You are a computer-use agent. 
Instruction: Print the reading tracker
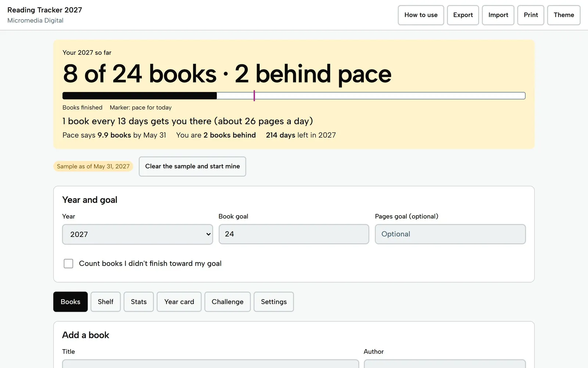[531, 15]
